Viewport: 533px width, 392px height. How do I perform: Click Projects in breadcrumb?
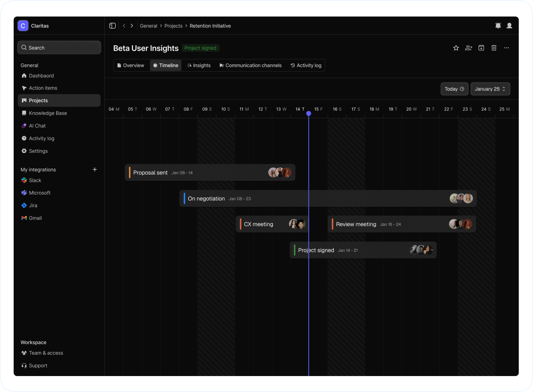[173, 26]
